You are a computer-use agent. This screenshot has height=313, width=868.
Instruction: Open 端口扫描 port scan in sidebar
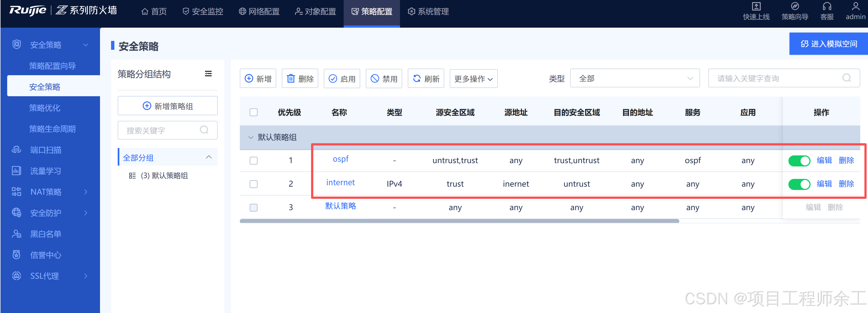[46, 150]
